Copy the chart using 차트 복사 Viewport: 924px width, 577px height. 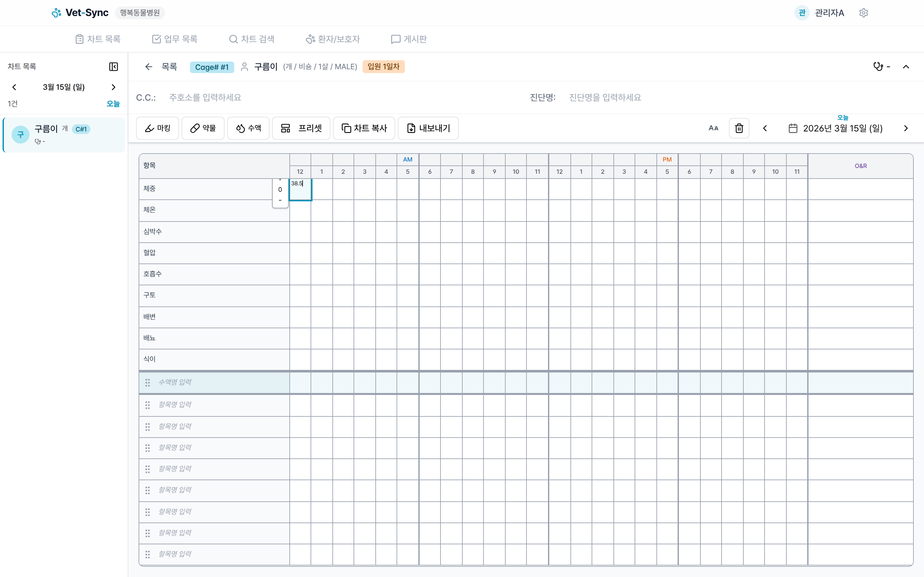tap(364, 128)
